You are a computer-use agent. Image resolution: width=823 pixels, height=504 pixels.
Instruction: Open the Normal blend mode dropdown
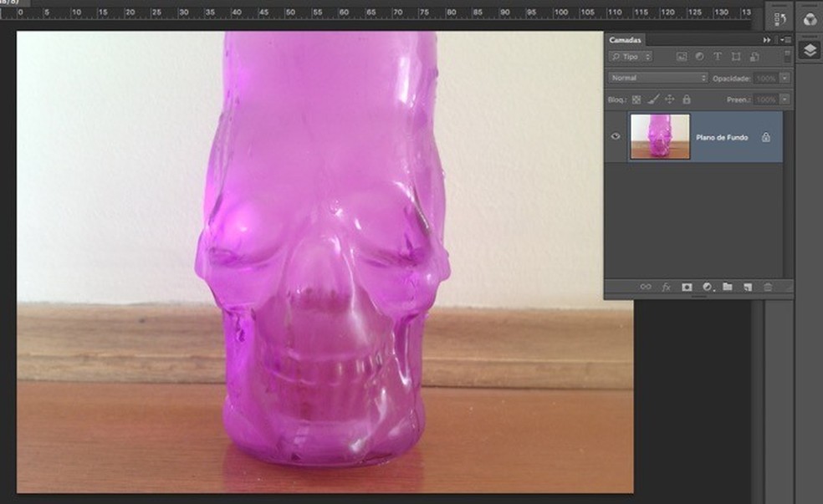pyautogui.click(x=658, y=78)
